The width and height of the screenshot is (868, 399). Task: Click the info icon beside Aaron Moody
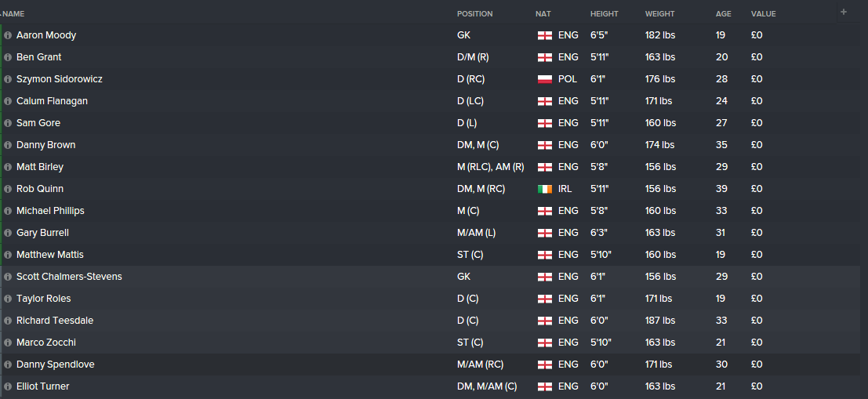tap(8, 35)
